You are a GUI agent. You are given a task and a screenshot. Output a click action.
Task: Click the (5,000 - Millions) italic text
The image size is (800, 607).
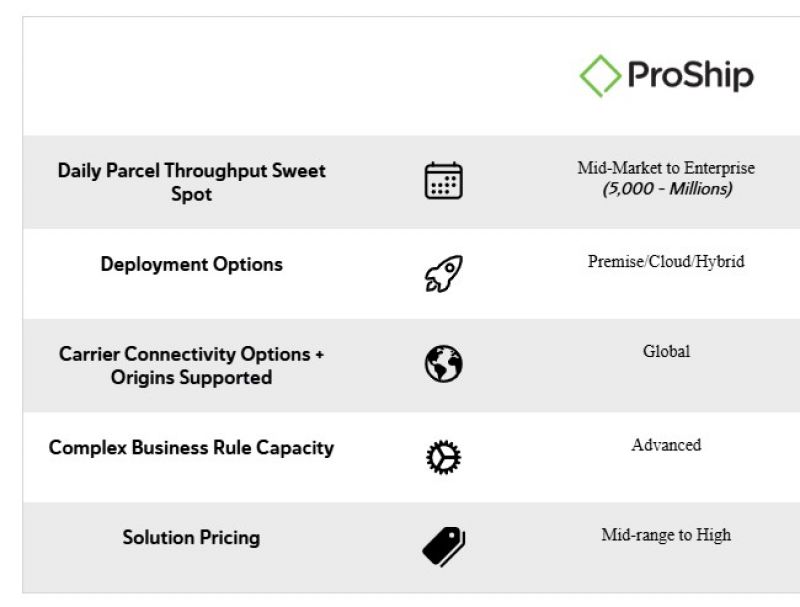tap(667, 189)
